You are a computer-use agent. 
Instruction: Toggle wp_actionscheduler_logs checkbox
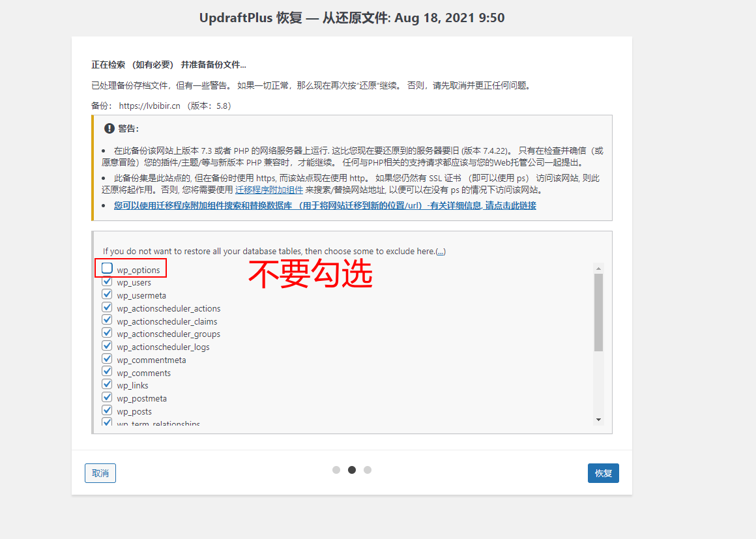pos(107,346)
